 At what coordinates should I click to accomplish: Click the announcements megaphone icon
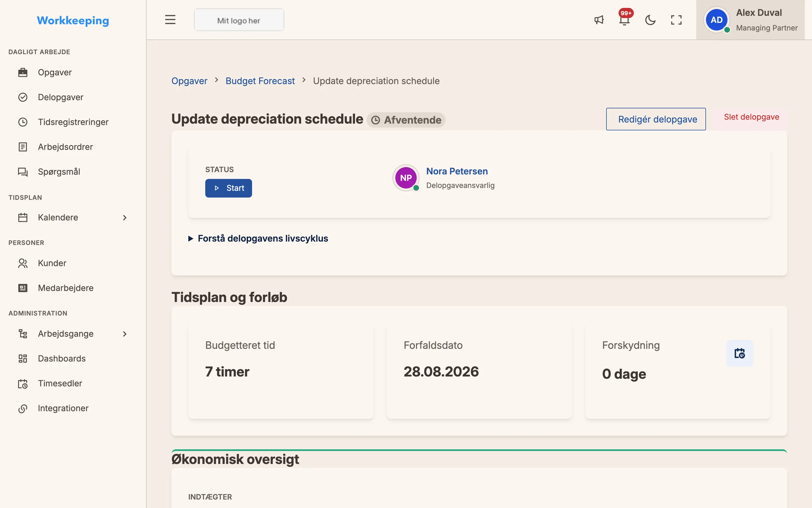(x=599, y=20)
